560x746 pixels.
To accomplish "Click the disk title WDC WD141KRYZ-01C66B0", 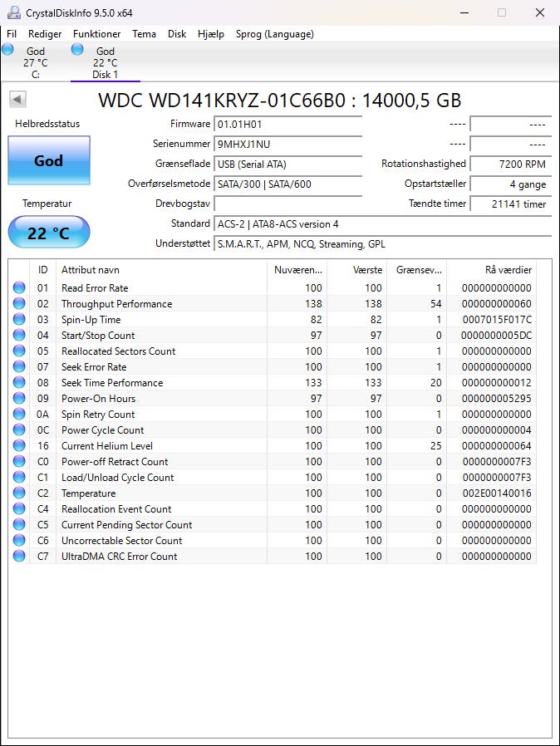I will click(x=222, y=101).
